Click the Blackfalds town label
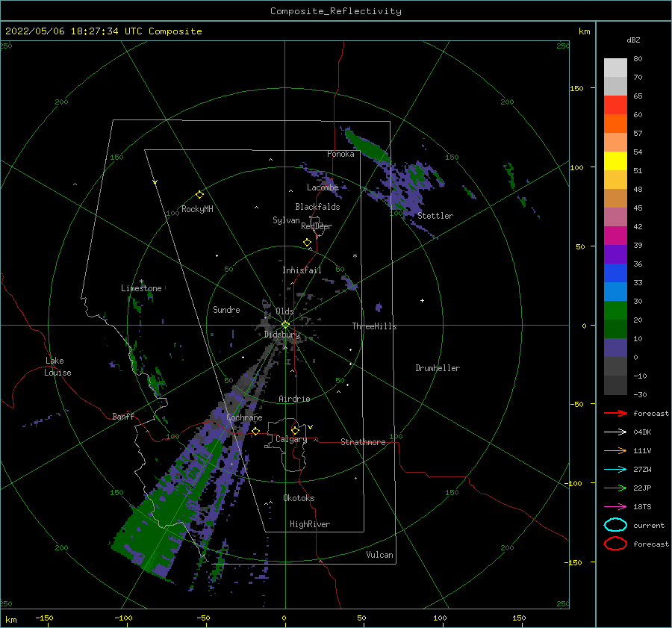The height and width of the screenshot is (628, 672). (317, 207)
